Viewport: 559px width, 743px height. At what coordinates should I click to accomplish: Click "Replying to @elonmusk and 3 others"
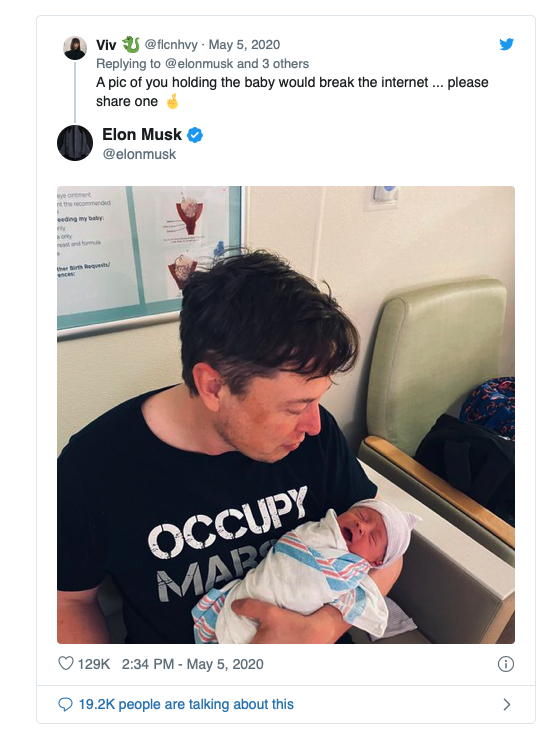click(x=202, y=63)
